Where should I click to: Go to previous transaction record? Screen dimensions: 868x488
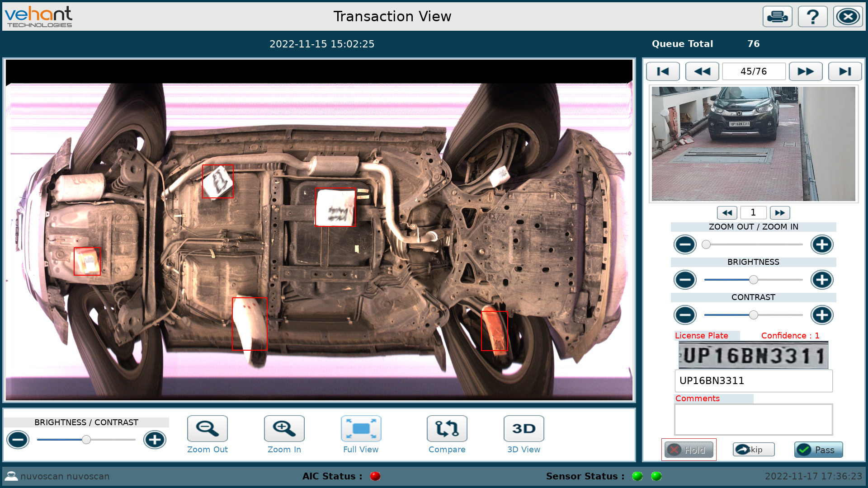(x=702, y=71)
